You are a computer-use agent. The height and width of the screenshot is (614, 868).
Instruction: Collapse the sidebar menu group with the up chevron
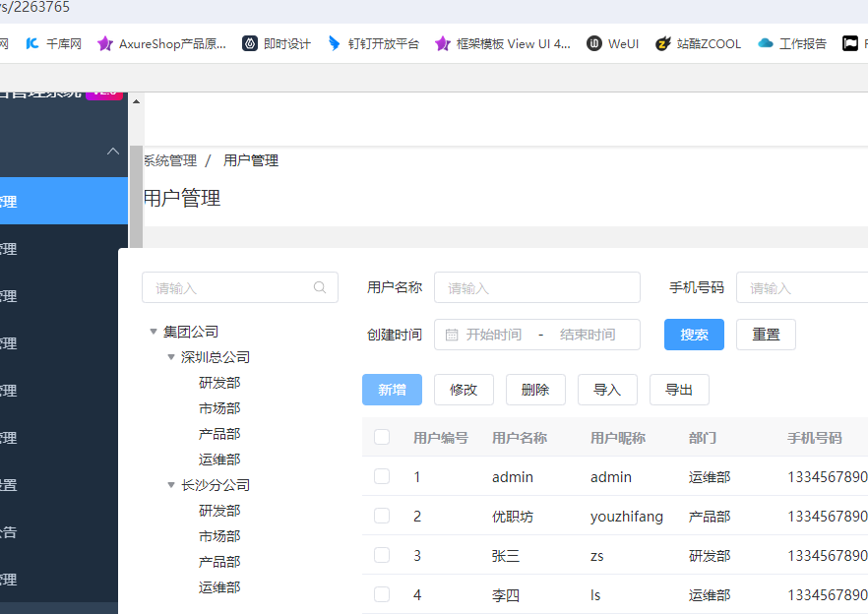113,152
